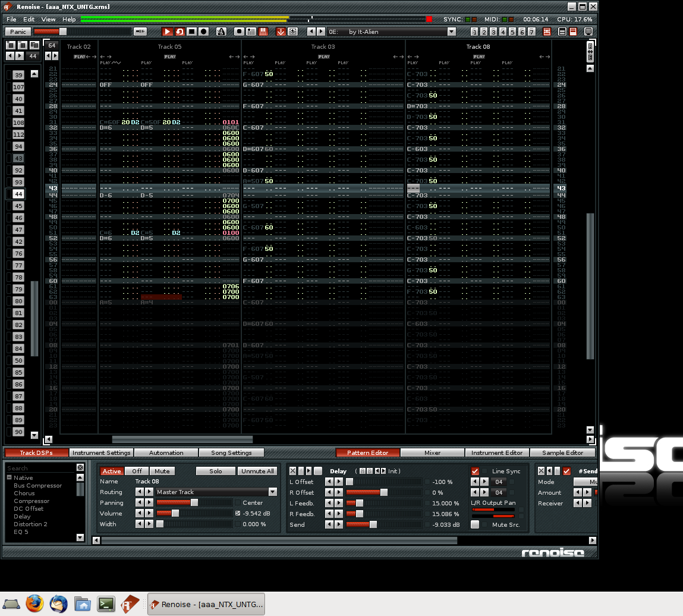
Task: Click the Track 05 header
Action: coord(169,46)
